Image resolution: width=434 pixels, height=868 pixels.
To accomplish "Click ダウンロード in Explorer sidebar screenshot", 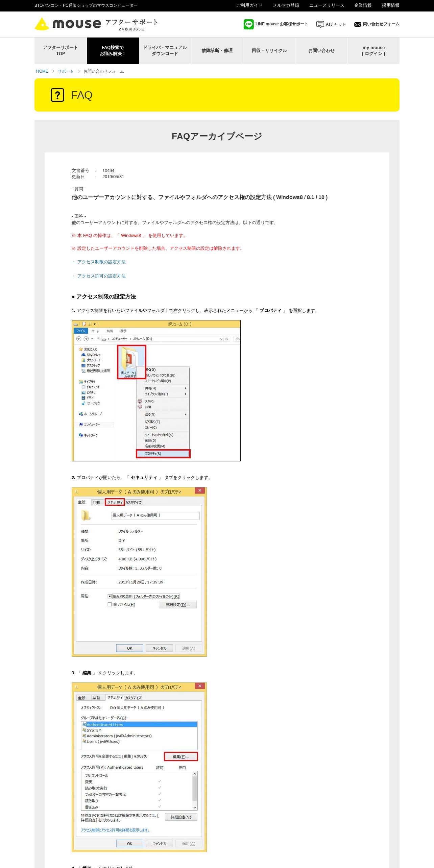I will click(x=91, y=360).
